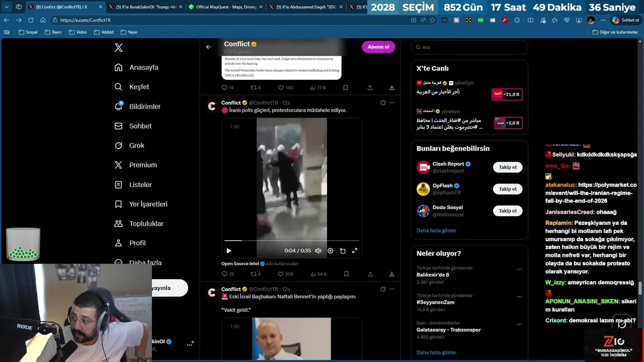Favorite this page with the star icon
Screen dimensions: 644x362
coord(432,20)
